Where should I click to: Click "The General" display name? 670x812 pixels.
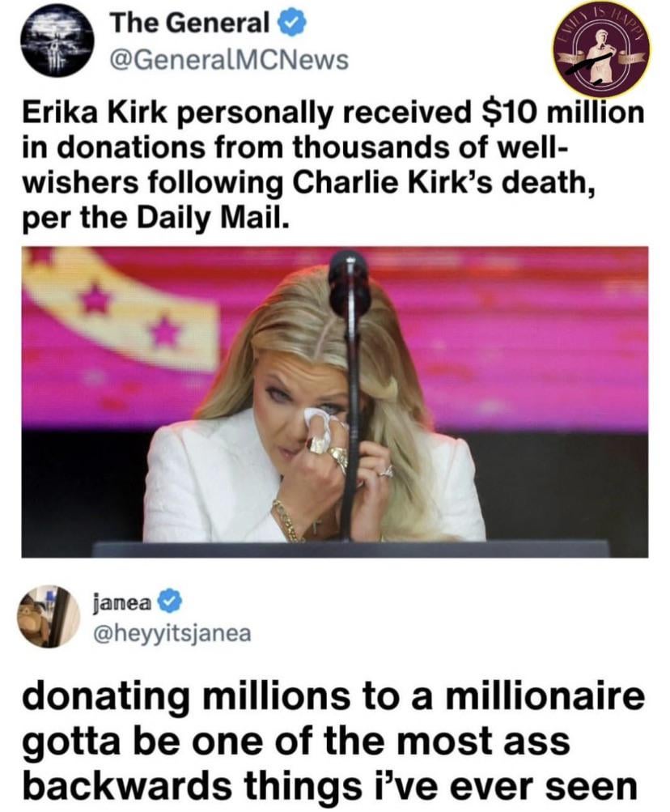(190, 23)
